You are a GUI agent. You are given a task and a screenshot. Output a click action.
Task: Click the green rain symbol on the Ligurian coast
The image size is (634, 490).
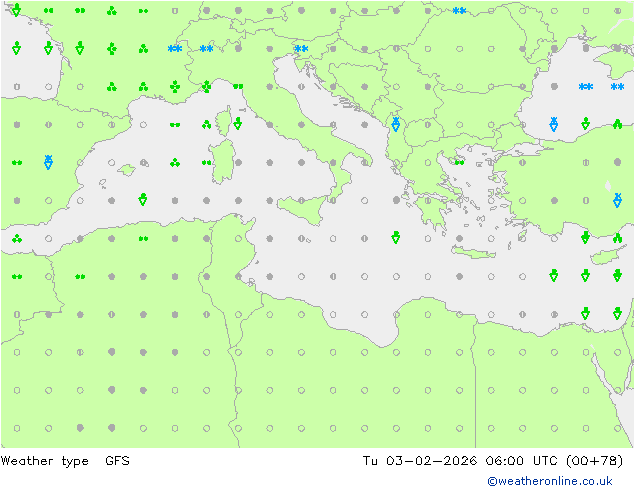207,87
